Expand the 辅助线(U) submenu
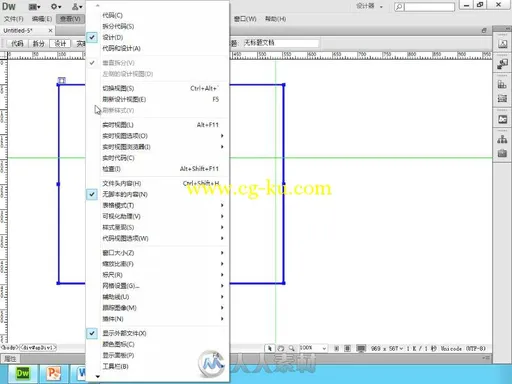 pos(157,297)
